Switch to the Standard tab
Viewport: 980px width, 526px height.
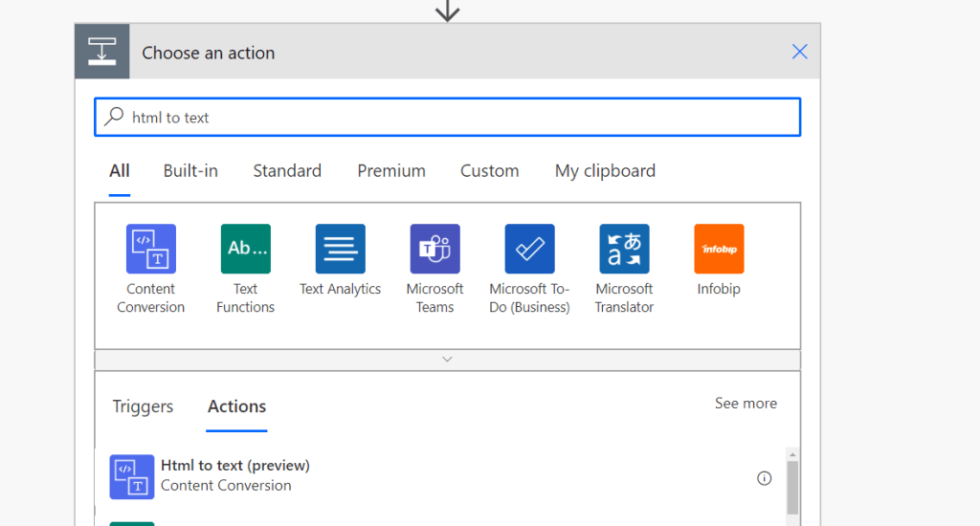click(x=287, y=171)
